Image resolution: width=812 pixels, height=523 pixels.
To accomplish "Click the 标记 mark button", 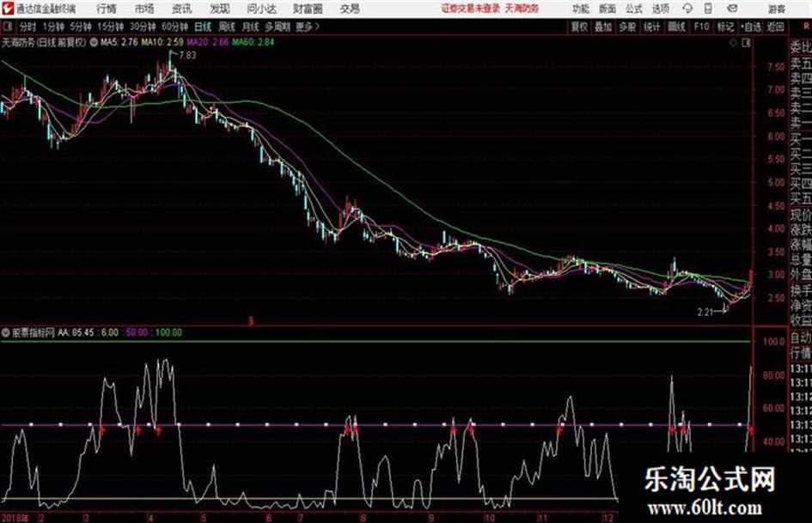I will (x=725, y=27).
